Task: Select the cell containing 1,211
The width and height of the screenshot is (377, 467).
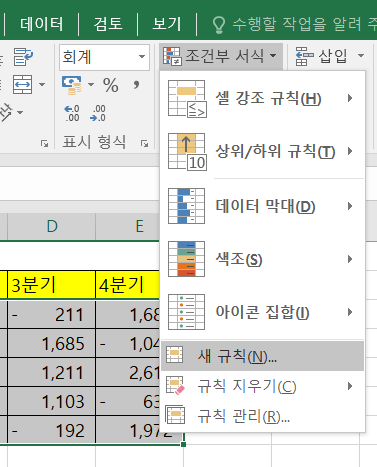Action: pyautogui.click(x=52, y=372)
